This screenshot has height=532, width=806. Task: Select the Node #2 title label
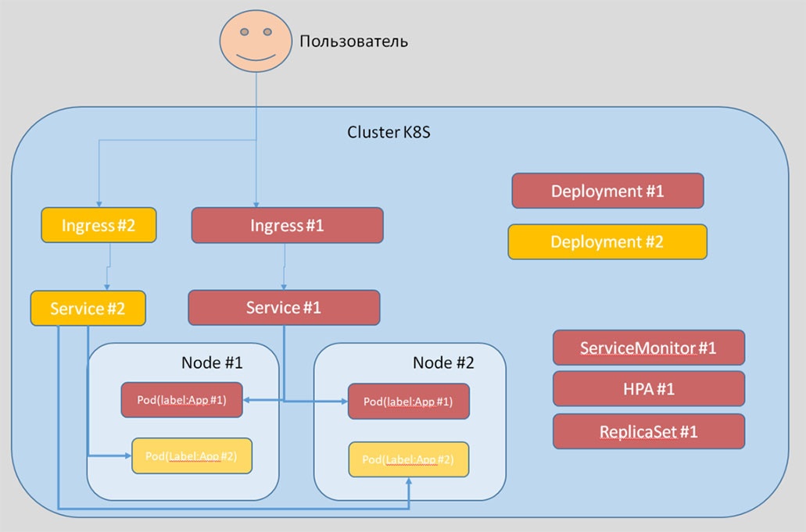coord(443,362)
